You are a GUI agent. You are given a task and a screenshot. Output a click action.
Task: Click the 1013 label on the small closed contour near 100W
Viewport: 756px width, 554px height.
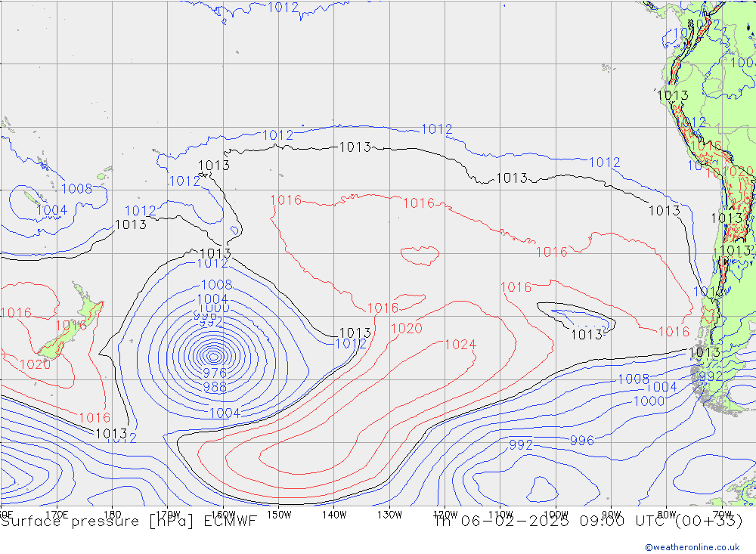click(587, 335)
